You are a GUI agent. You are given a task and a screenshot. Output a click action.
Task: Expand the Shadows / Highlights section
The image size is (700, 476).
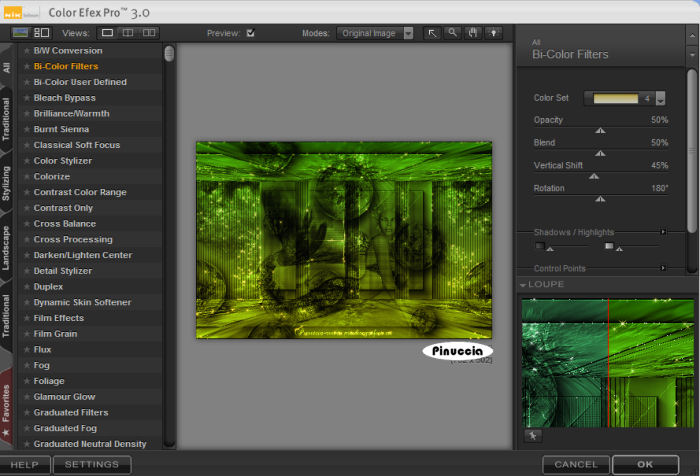click(662, 232)
